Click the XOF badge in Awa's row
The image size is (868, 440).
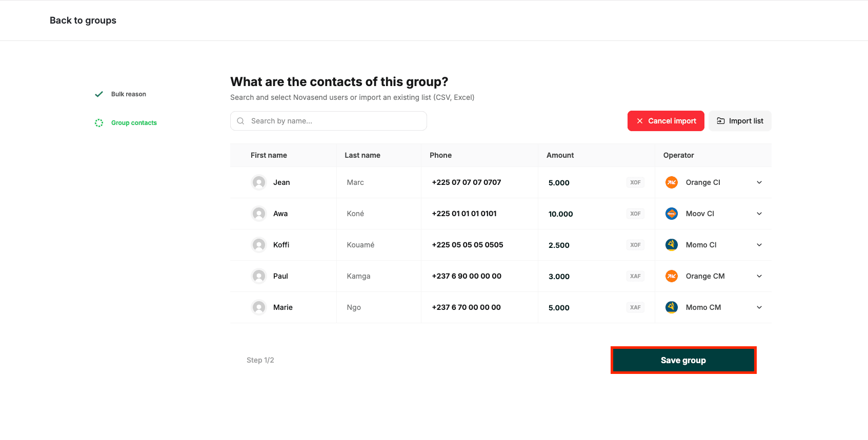(635, 214)
